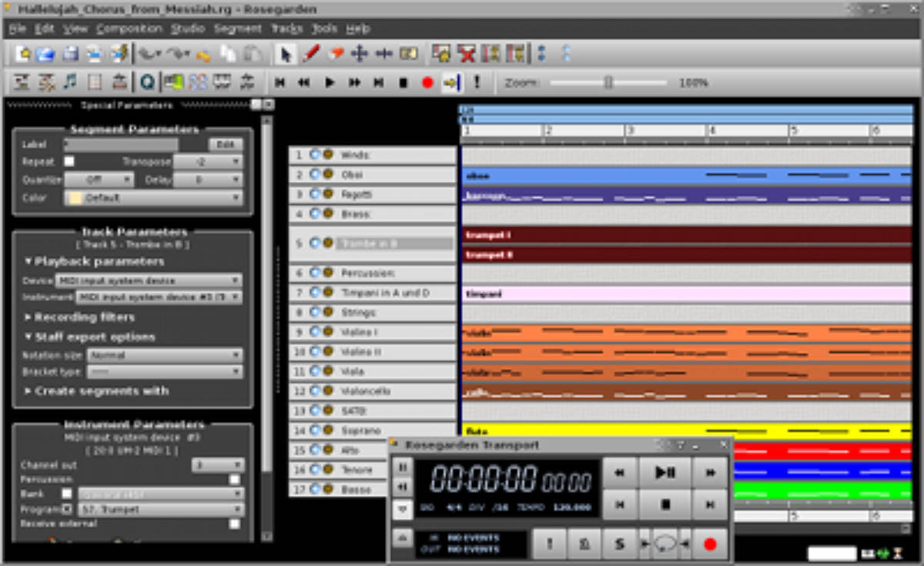This screenshot has height=566, width=924.
Task: Open the Device dropdown
Action: [149, 281]
